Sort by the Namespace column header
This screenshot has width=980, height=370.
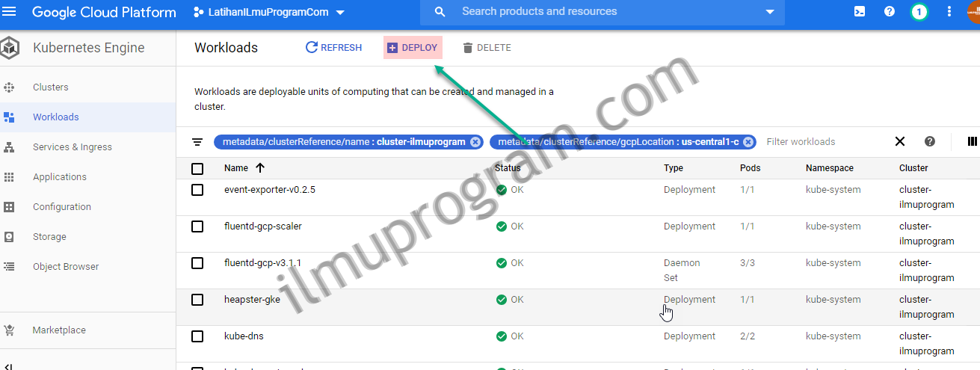[830, 168]
